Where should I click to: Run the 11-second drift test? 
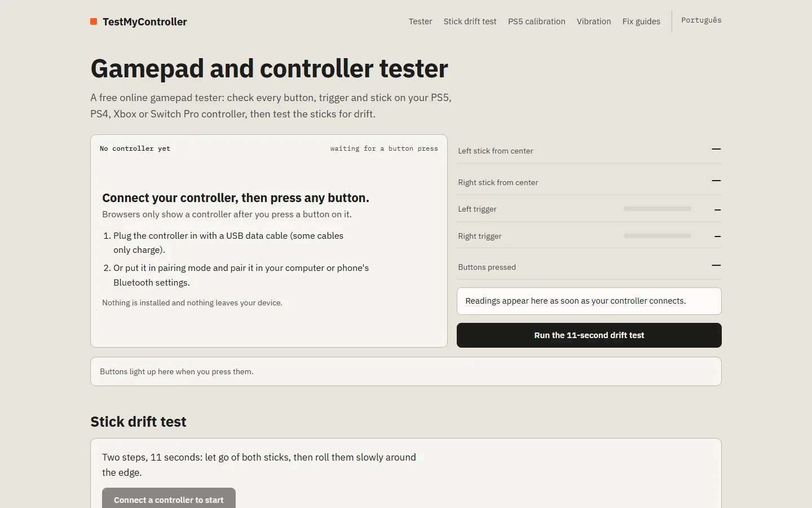pos(589,335)
